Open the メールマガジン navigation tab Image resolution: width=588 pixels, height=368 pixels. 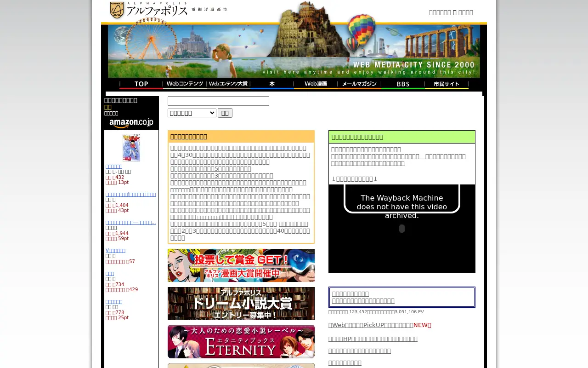click(x=359, y=84)
